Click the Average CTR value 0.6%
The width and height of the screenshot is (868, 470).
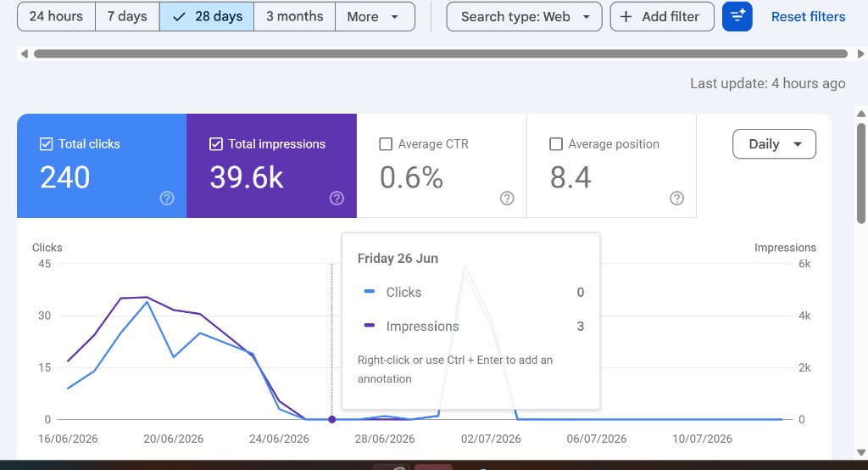pos(411,178)
